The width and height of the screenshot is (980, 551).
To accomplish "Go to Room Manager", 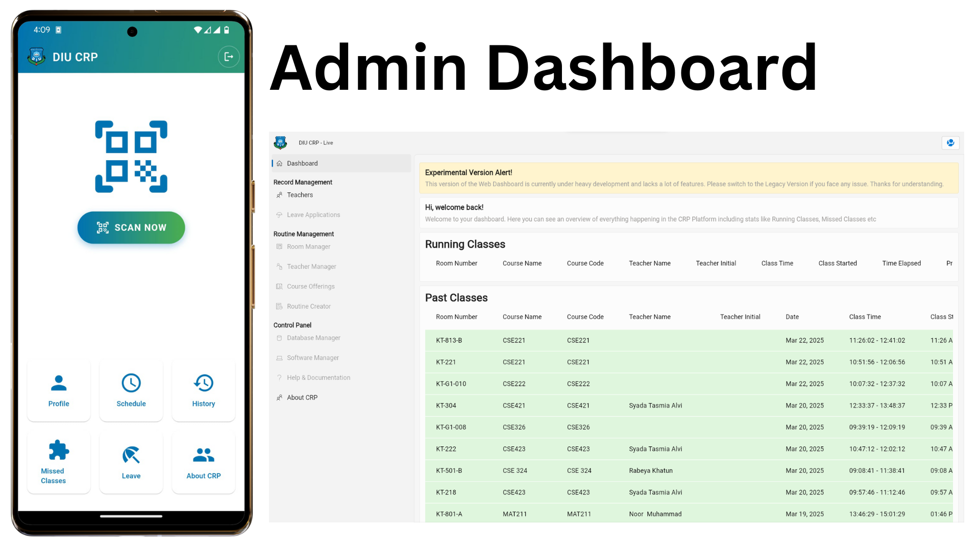I will click(x=308, y=246).
